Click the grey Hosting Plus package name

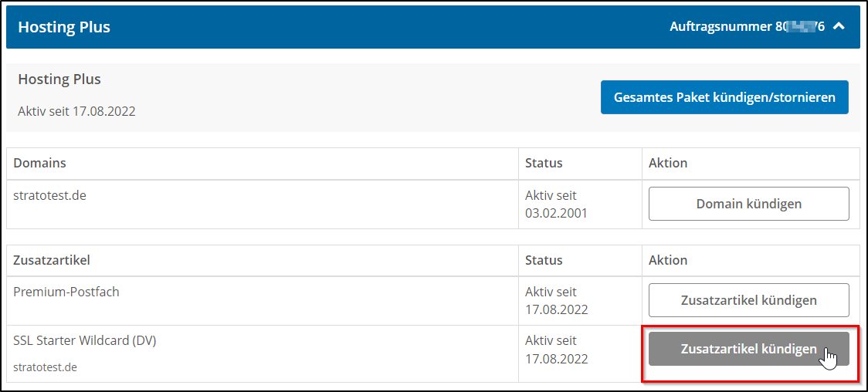59,79
